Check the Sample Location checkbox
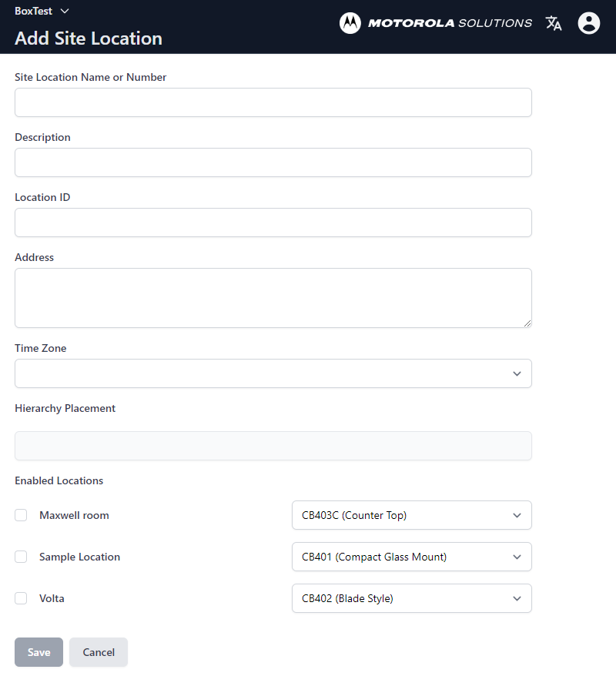This screenshot has width=616, height=676. [21, 557]
